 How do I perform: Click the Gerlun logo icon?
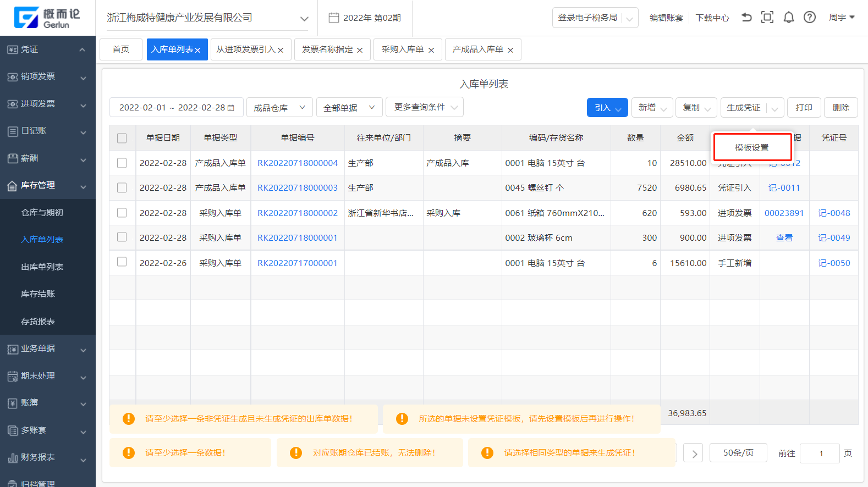click(x=26, y=18)
